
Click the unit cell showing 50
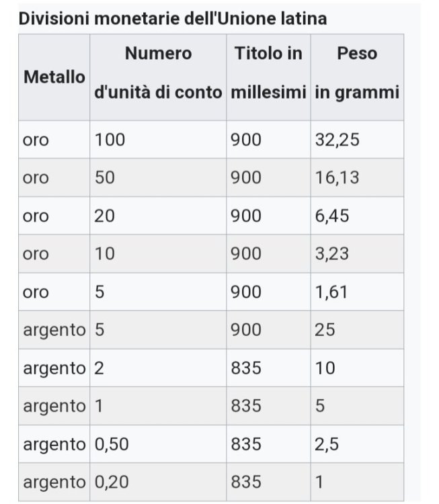tap(105, 177)
